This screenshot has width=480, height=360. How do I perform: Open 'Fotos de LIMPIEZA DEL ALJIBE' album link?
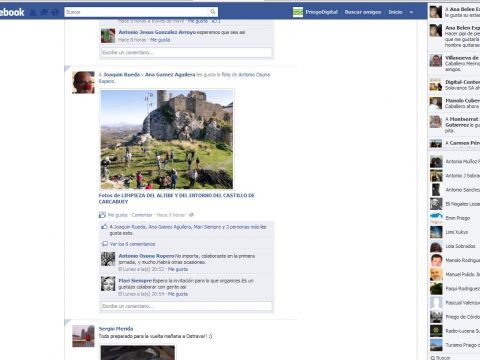(x=176, y=198)
